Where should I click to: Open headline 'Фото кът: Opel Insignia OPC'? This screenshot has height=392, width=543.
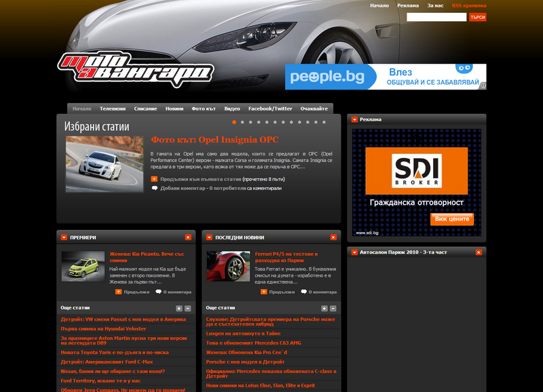point(214,140)
